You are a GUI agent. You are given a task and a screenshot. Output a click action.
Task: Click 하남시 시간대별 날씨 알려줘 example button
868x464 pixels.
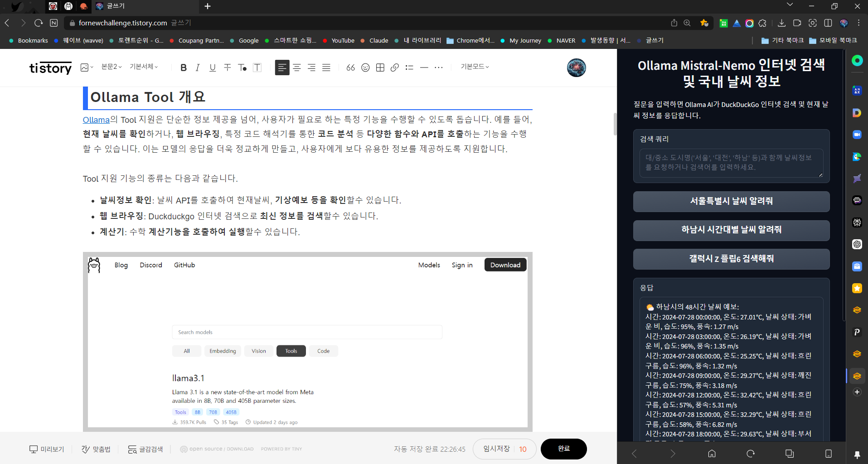click(x=732, y=230)
